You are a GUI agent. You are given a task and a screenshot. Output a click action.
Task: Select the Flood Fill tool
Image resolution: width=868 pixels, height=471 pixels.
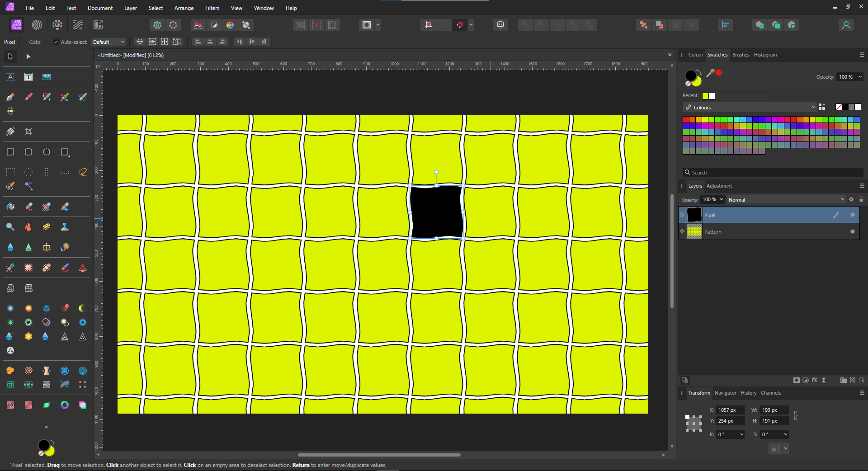pos(10,207)
